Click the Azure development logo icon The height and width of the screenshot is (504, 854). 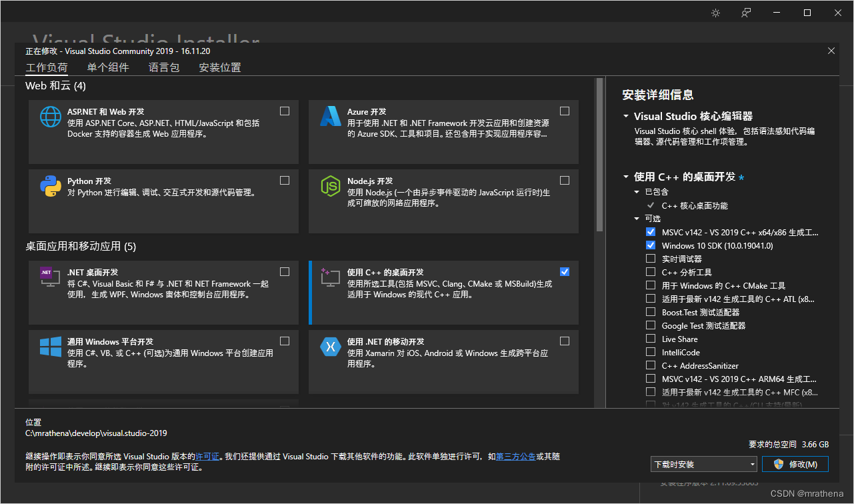[331, 116]
